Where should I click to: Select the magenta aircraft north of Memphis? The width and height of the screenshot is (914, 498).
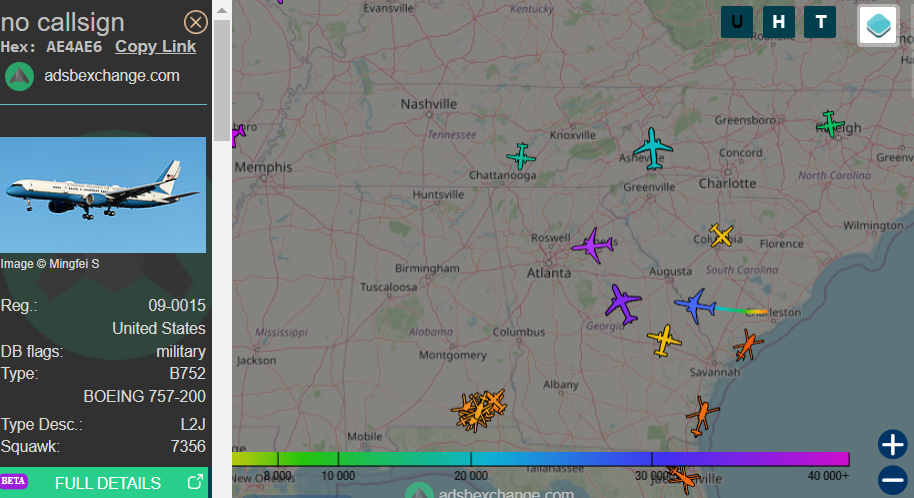pos(238,135)
